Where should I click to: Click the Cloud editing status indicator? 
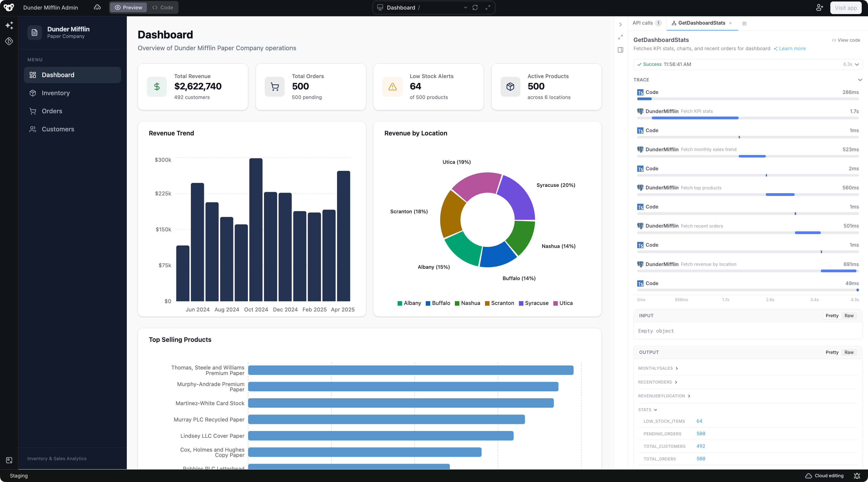point(824,476)
